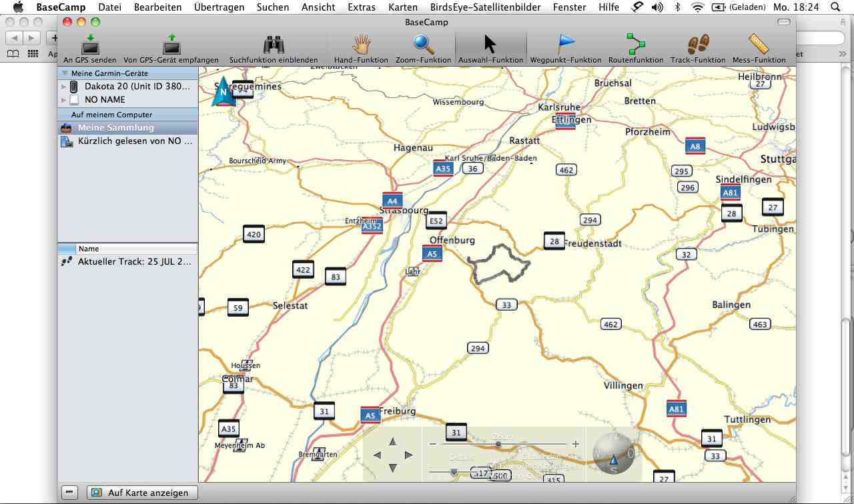Collapse the Meine Garmin-Geräte section

click(65, 73)
